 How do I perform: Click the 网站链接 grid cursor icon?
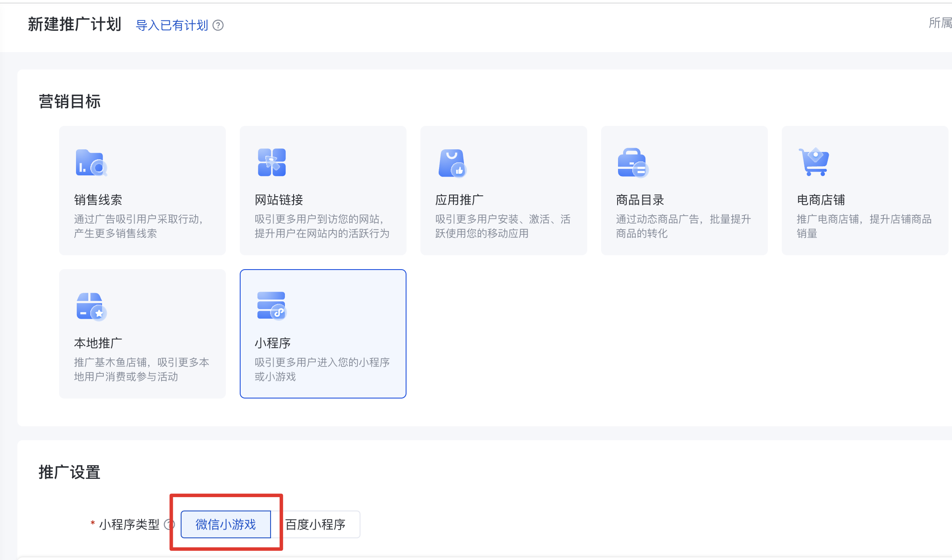[x=272, y=162]
